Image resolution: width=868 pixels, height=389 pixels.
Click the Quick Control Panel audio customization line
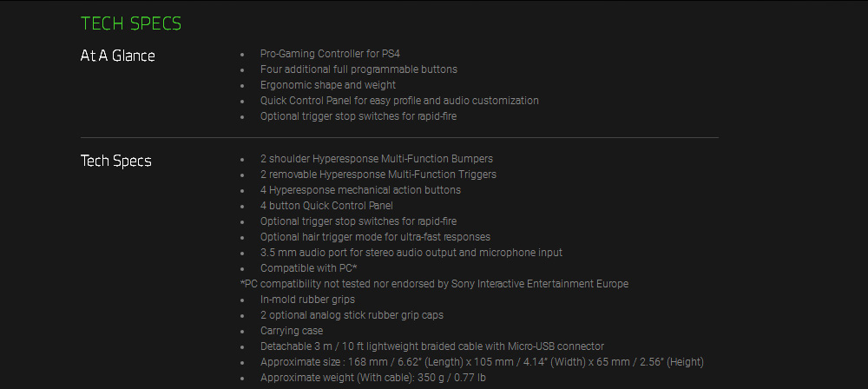399,101
